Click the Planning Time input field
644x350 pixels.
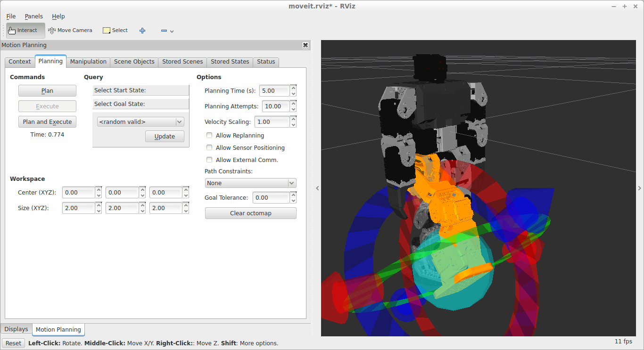coord(274,91)
